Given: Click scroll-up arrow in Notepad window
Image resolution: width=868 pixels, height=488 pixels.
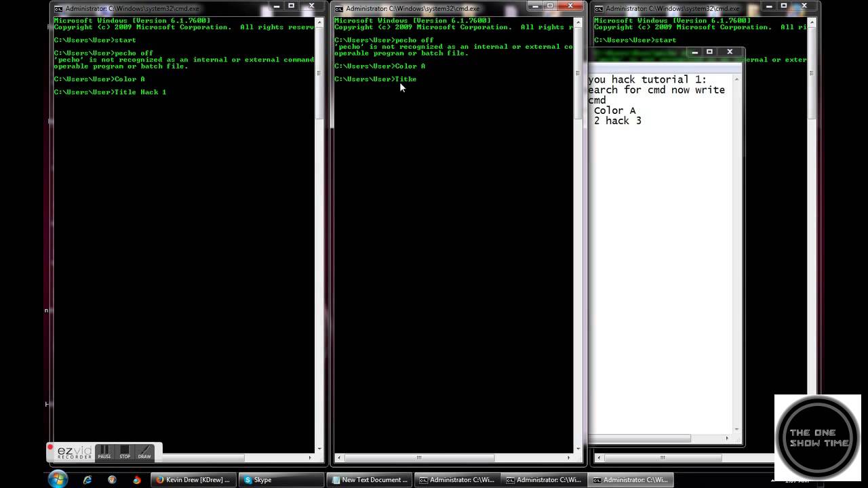Looking at the screenshot, I should coord(737,79).
